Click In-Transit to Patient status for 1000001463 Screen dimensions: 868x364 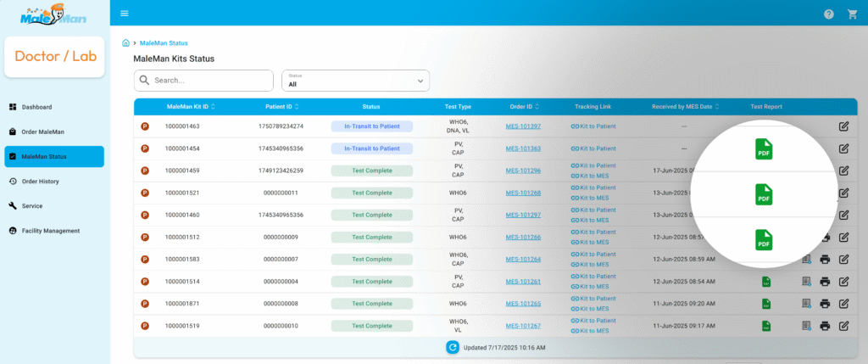click(372, 126)
